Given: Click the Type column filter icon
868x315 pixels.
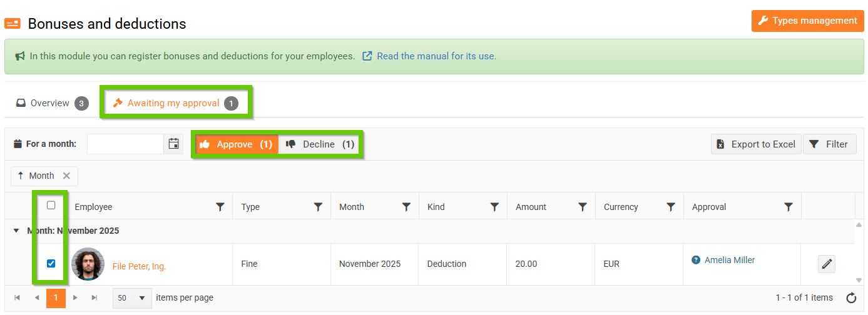Looking at the screenshot, I should [318, 207].
